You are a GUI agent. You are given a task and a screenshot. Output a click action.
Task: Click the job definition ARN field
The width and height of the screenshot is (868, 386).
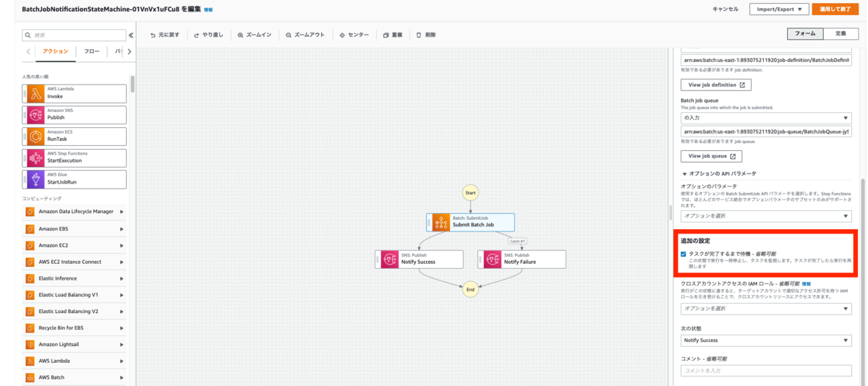[766, 61]
